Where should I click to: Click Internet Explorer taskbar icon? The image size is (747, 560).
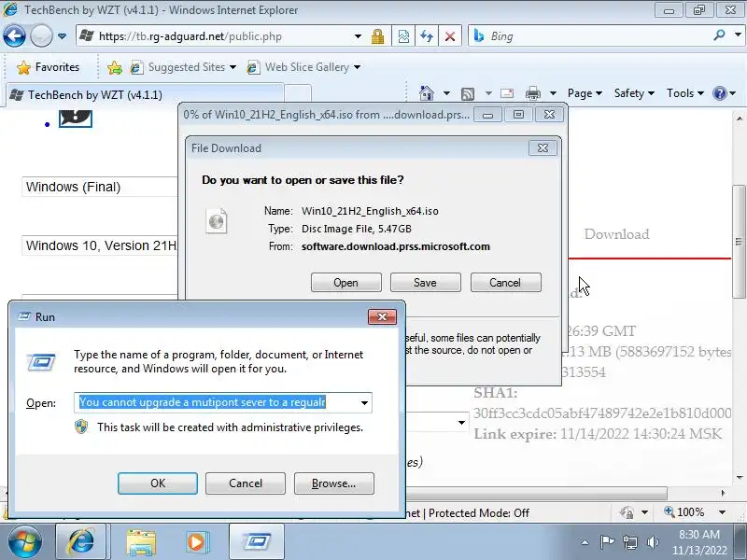[81, 542]
